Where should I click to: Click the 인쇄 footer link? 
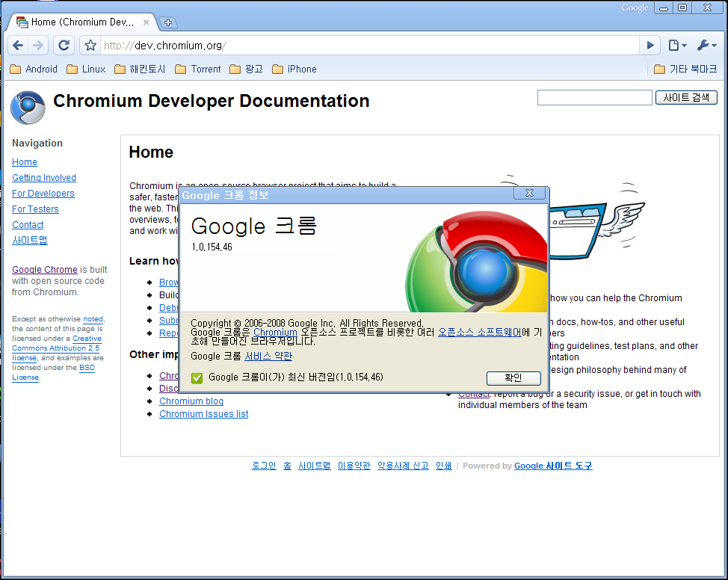coord(443,466)
